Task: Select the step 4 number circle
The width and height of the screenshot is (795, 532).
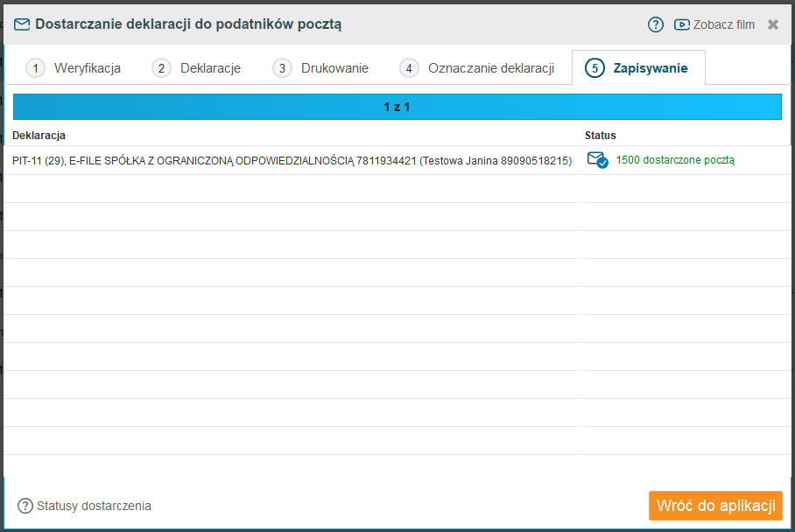Action: (409, 68)
